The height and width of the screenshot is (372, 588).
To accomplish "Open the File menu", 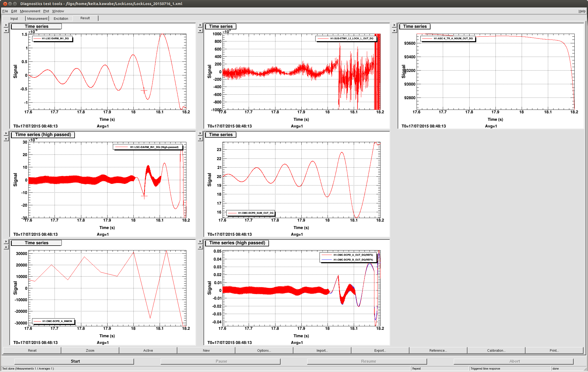I will [x=5, y=11].
